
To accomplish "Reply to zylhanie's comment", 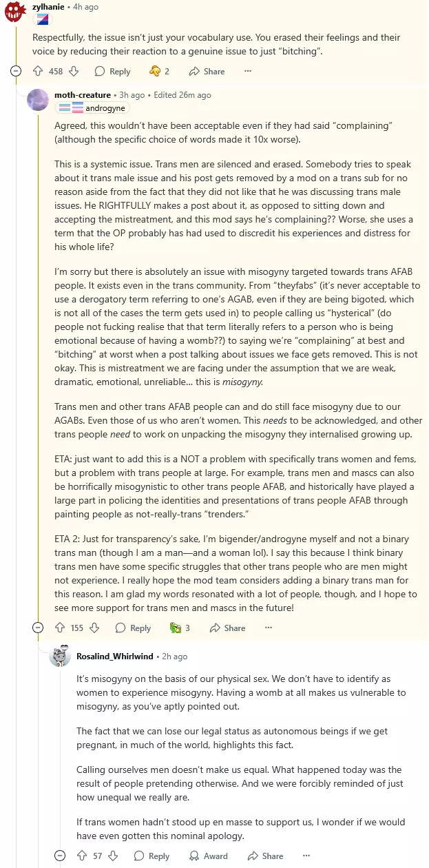I will (113, 71).
